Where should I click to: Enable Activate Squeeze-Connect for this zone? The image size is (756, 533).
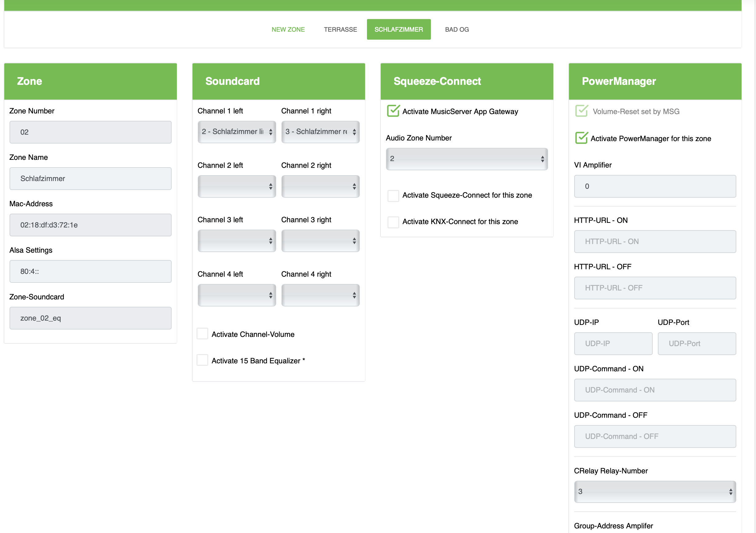393,195
